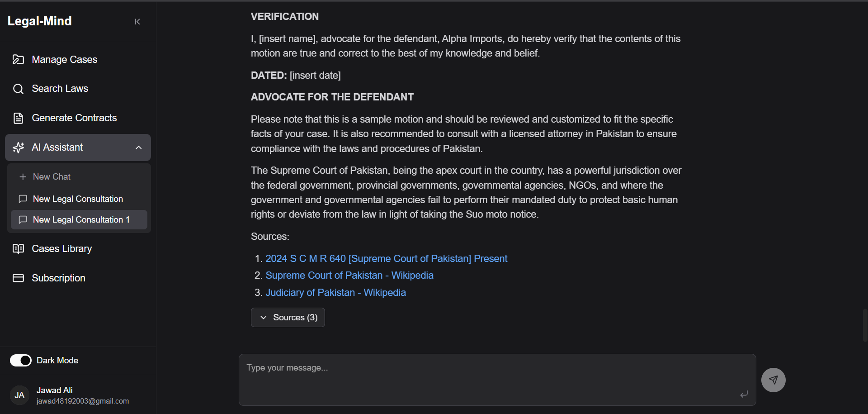Open Supreme Court of Pakistan Wikipedia link
Screen dimensions: 868x414
pos(349,276)
